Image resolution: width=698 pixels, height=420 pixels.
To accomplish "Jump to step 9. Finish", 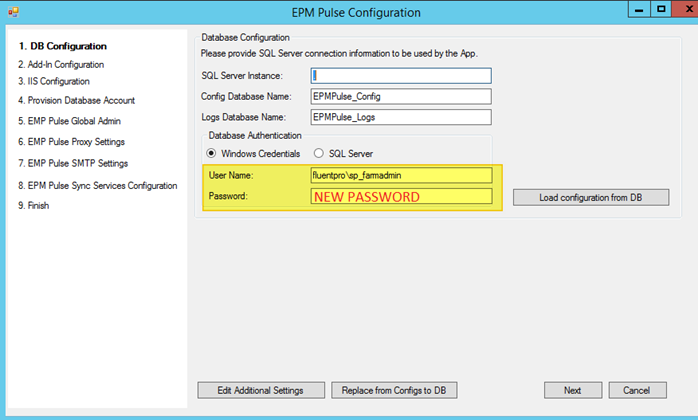I will tap(33, 205).
